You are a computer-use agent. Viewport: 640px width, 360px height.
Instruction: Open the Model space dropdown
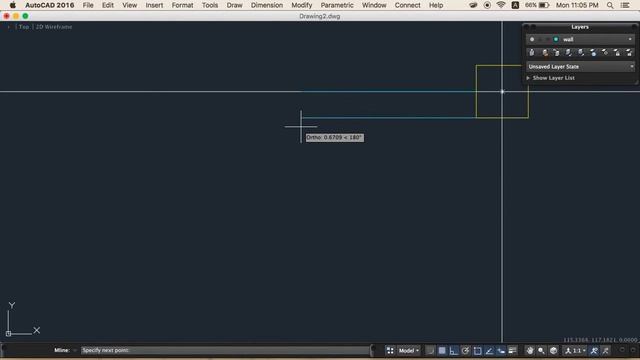(x=409, y=351)
